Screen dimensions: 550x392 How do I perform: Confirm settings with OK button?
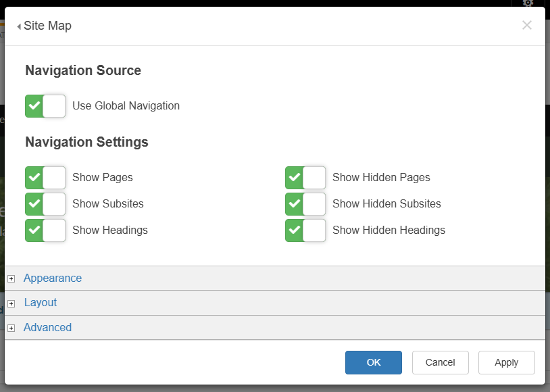point(374,362)
